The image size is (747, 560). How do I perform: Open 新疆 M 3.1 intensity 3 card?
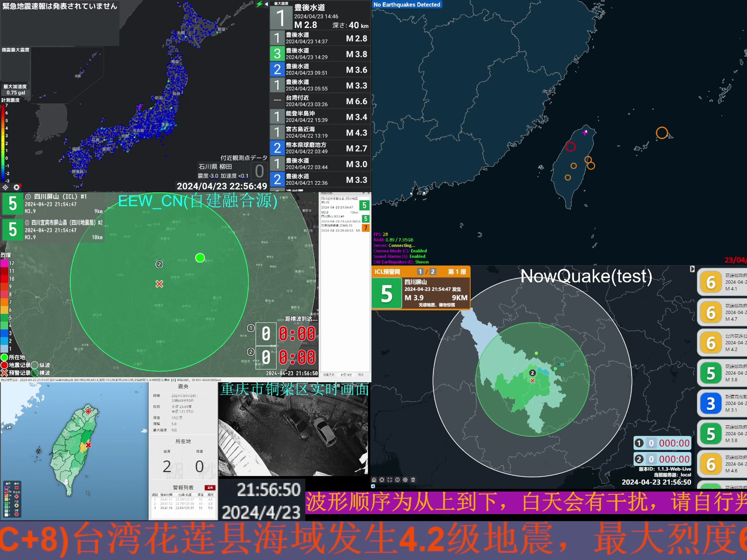[722, 403]
